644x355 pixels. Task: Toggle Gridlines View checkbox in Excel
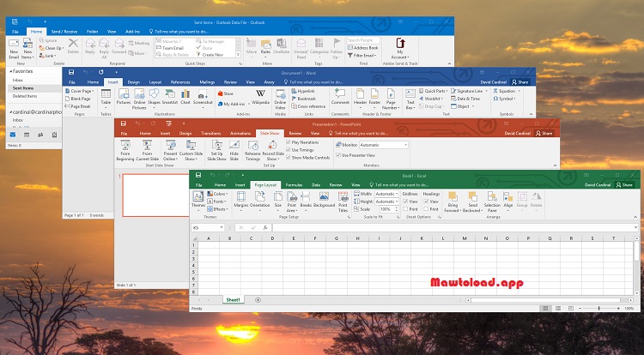[405, 202]
